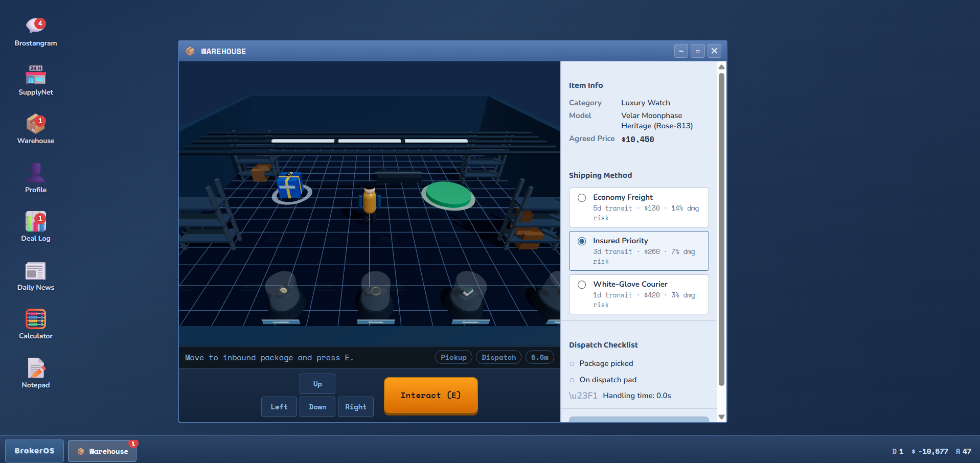The width and height of the screenshot is (980, 463).
Task: Click the Right movement button
Action: pos(356,407)
